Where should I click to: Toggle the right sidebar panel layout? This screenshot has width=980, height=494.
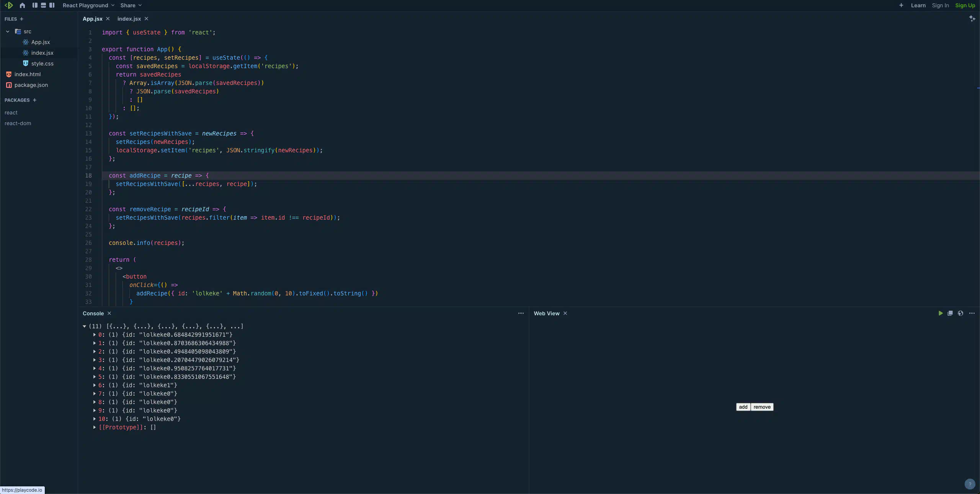click(52, 5)
